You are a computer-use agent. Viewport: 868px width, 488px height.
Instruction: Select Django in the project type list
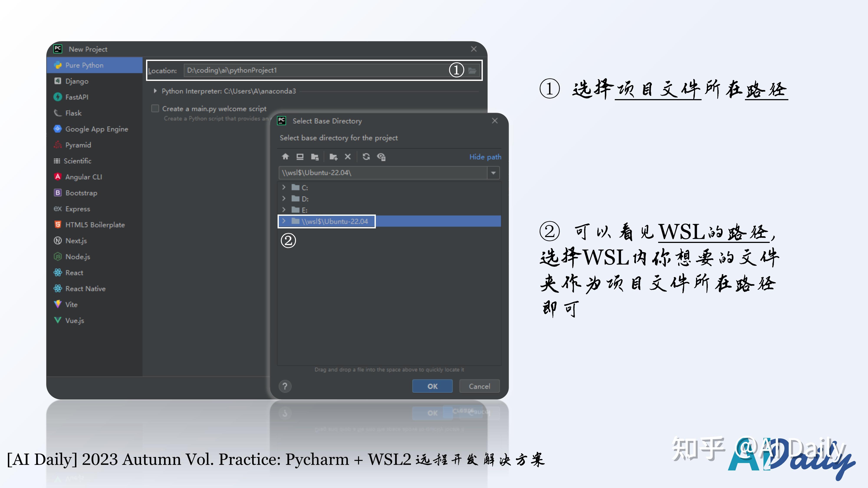(77, 81)
